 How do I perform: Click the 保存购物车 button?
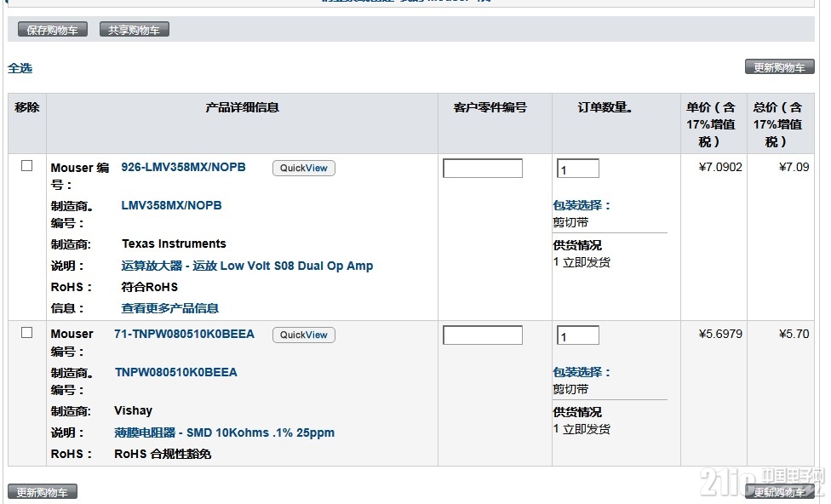pyautogui.click(x=53, y=30)
